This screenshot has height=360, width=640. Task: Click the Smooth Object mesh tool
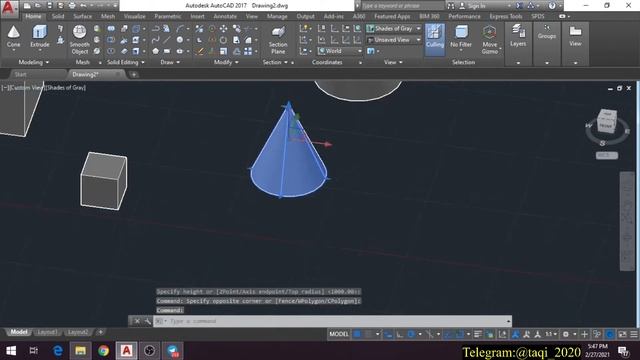tap(79, 40)
